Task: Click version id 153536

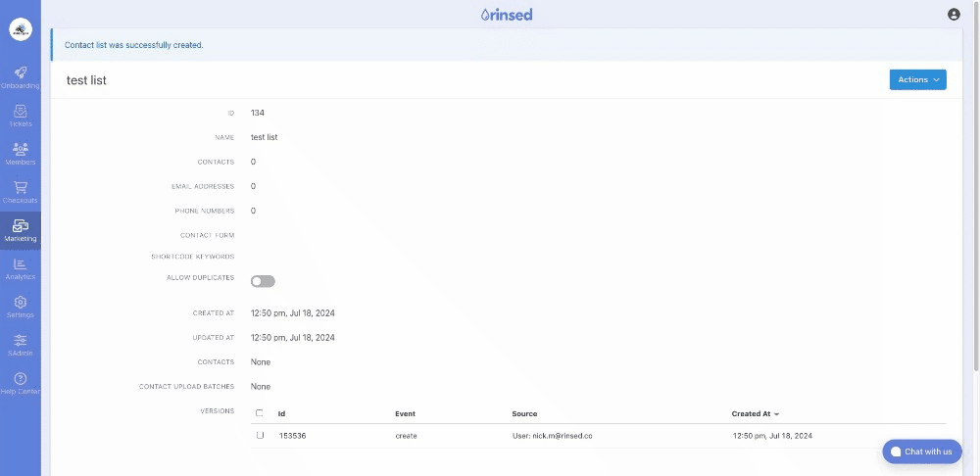Action: (292, 436)
